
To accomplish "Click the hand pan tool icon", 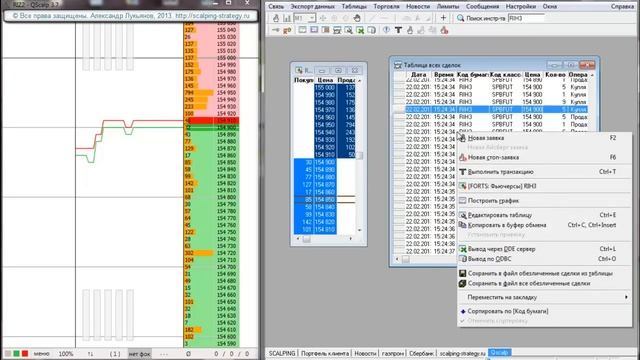I will click(357, 18).
